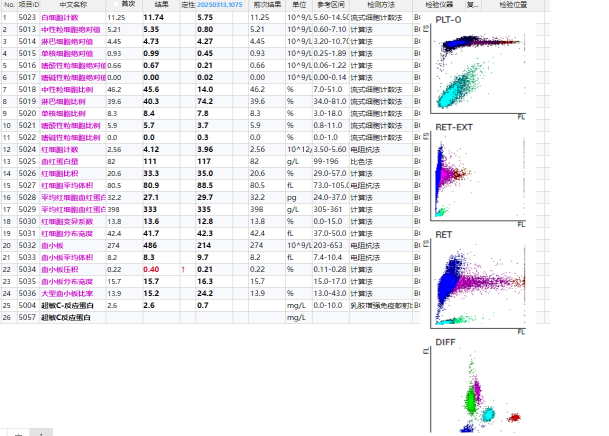609x436 pixels.
Task: Select the 白细胞计数 row name
Action: [60, 18]
